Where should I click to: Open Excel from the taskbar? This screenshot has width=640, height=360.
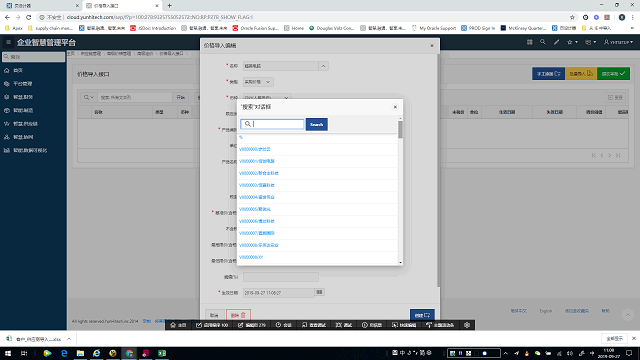162,353
